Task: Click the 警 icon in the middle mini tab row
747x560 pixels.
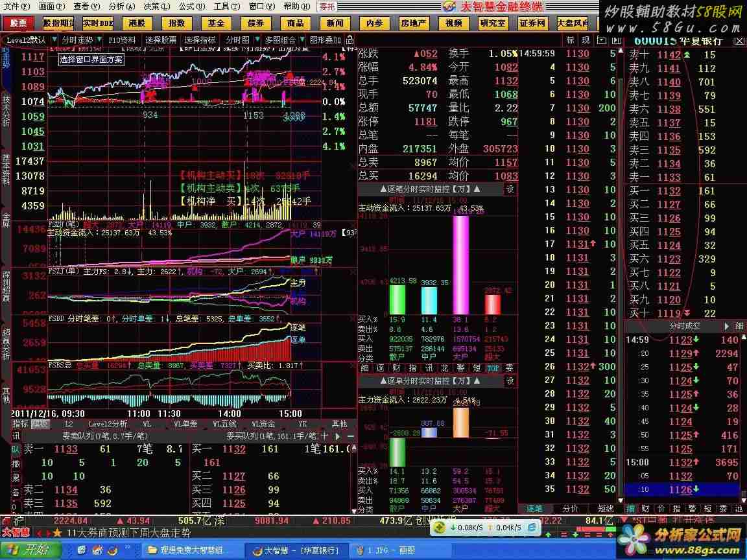Action: pos(460,367)
